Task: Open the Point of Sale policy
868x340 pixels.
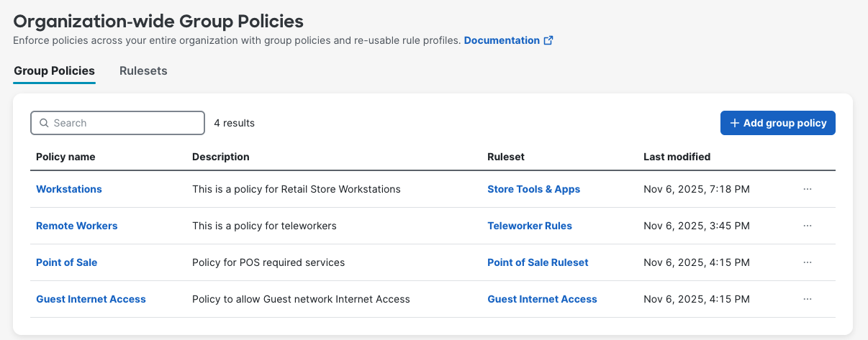Action: click(x=66, y=262)
